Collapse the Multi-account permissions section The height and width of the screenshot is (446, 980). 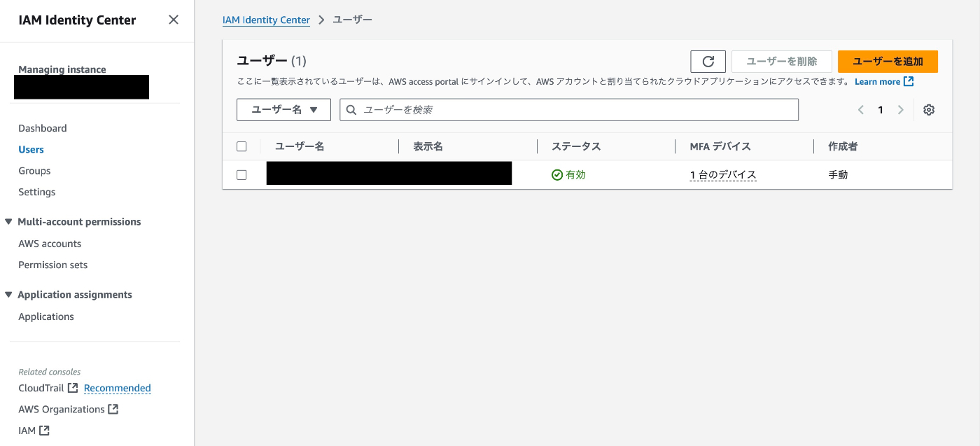8,222
